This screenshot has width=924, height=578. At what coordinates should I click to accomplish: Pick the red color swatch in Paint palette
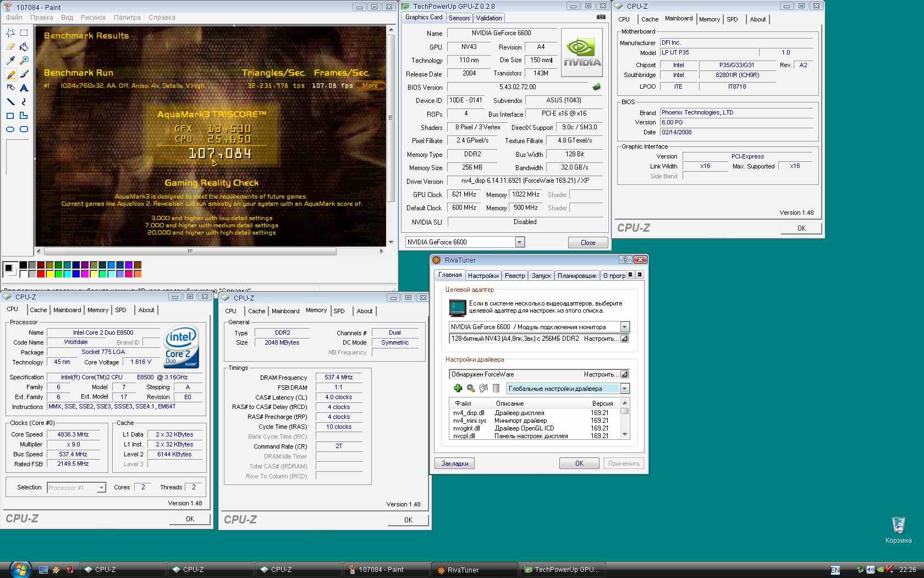(x=41, y=274)
